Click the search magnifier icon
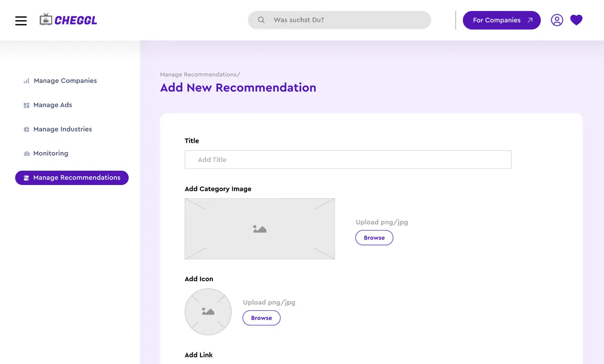Viewport: 604px width, 364px height. tap(261, 20)
